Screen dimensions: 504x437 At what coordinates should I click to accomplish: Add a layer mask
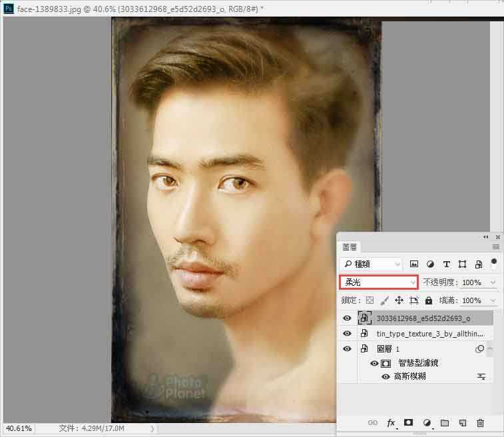click(409, 423)
